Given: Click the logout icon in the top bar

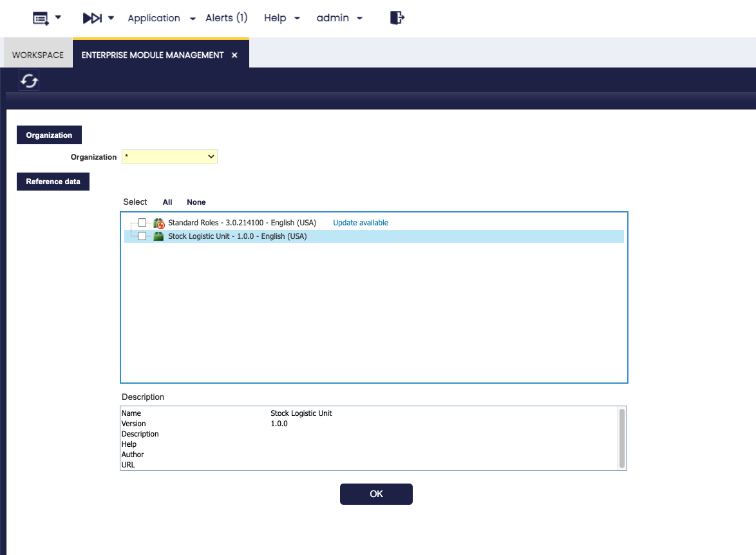Looking at the screenshot, I should [397, 18].
